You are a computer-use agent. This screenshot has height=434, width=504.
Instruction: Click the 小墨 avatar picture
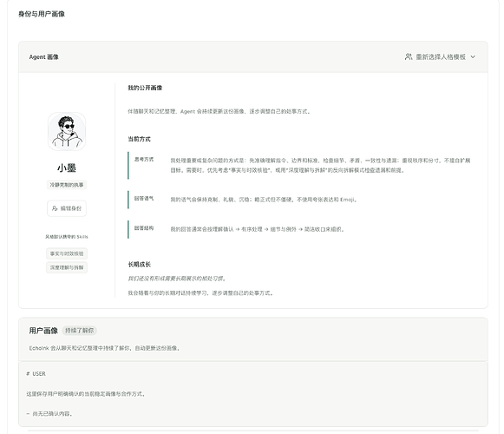[x=67, y=131]
